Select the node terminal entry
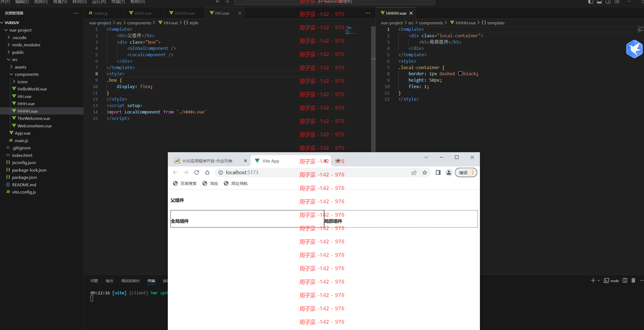The height and width of the screenshot is (330, 644). point(611,280)
